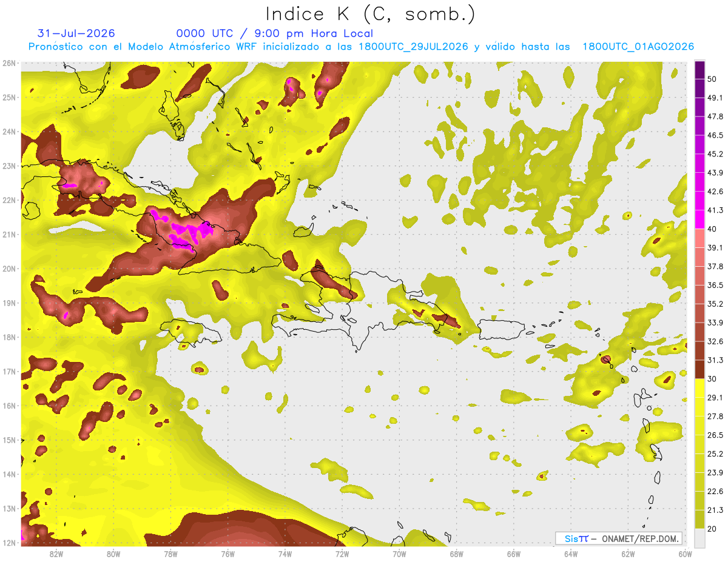Click the "50" color scale label
This screenshot has width=728, height=562.
pyautogui.click(x=712, y=79)
